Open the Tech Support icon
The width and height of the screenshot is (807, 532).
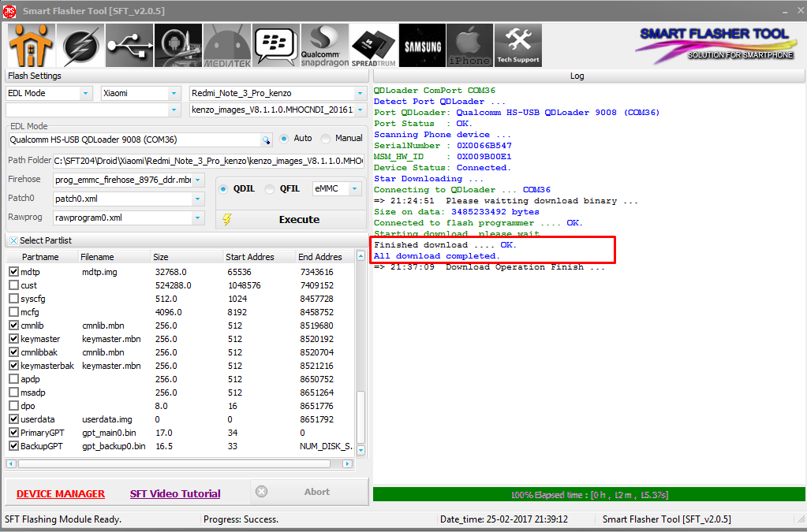518,45
